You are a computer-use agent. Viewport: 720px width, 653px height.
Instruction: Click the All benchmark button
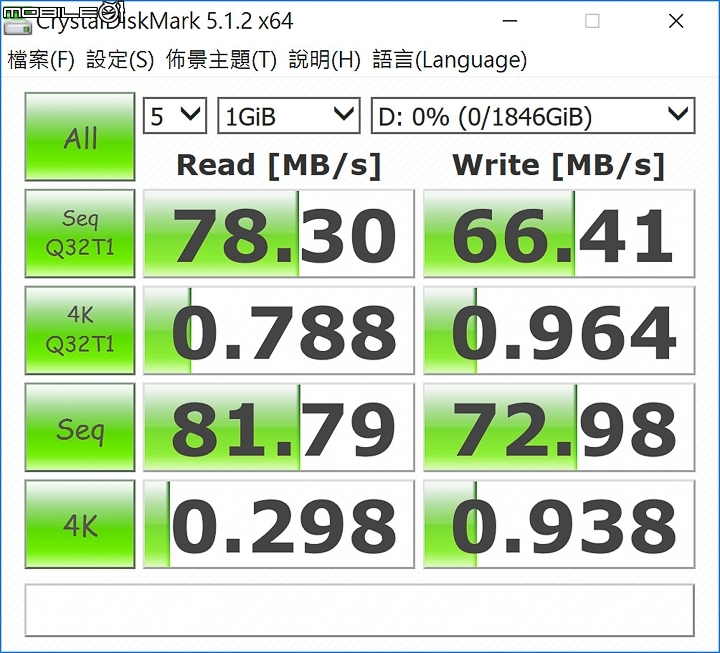coord(80,137)
